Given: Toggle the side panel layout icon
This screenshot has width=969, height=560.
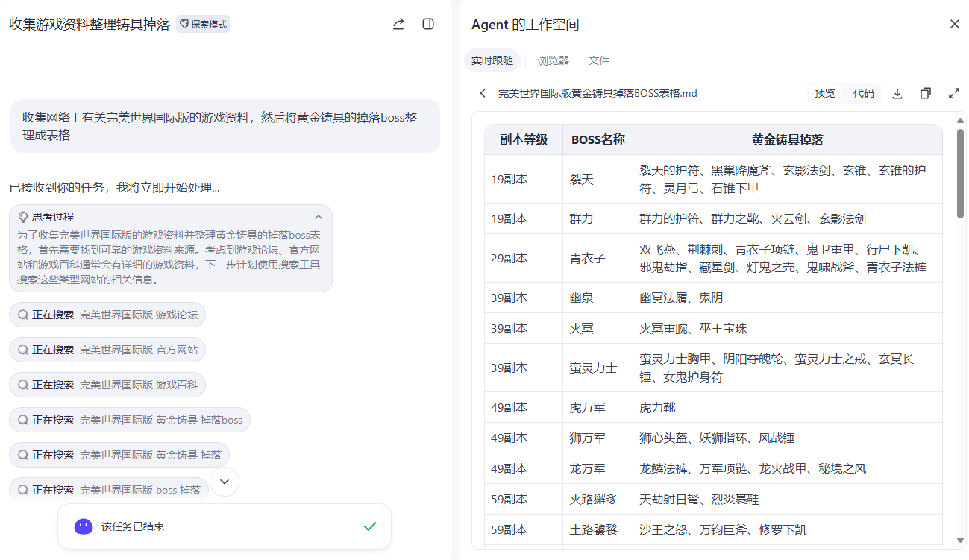Looking at the screenshot, I should tap(428, 24).
